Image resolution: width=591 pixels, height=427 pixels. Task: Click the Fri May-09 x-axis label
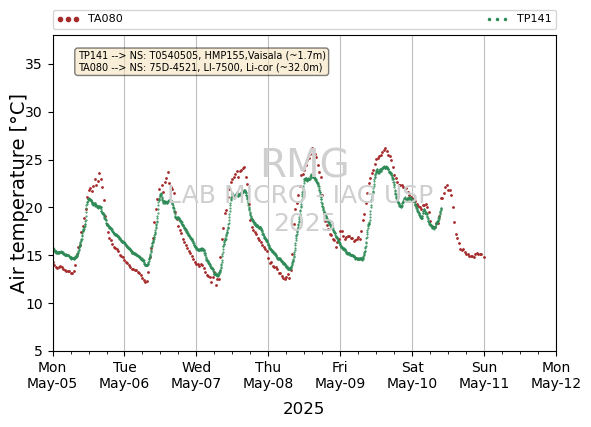tap(340, 375)
